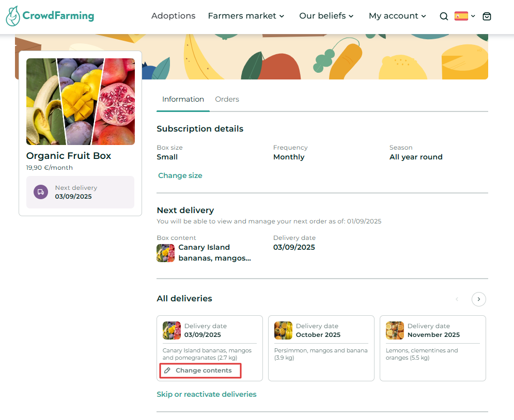
Task: Click the pencil icon beside Change contents
Action: pos(167,370)
